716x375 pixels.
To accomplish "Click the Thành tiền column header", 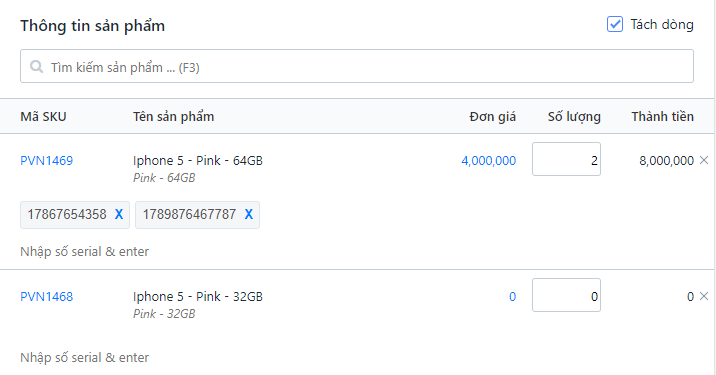I will [x=663, y=117].
